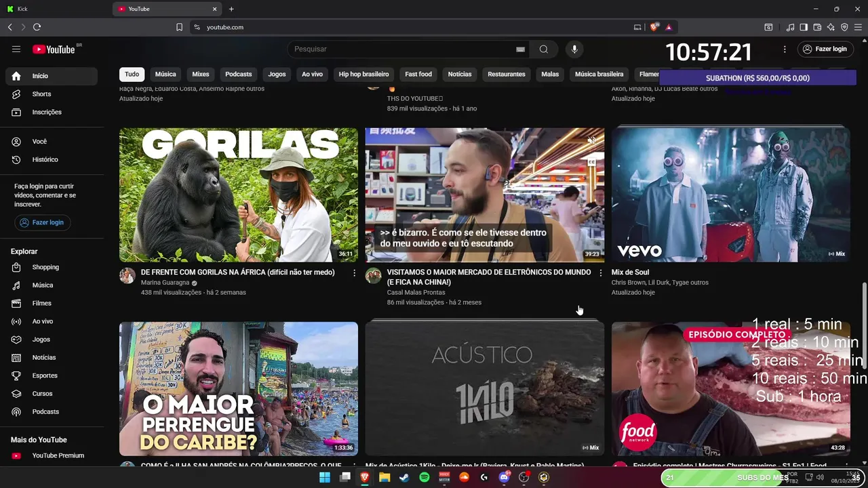This screenshot has width=868, height=488.
Task: Open Steam from the taskbar
Action: (404, 477)
